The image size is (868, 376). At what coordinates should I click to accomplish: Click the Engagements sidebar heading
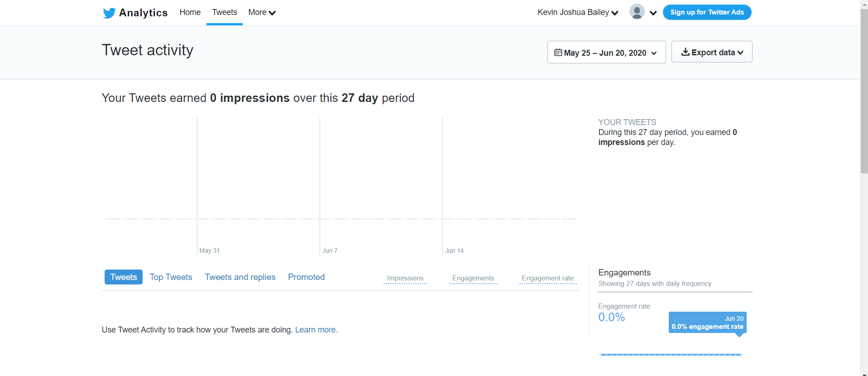pos(624,272)
